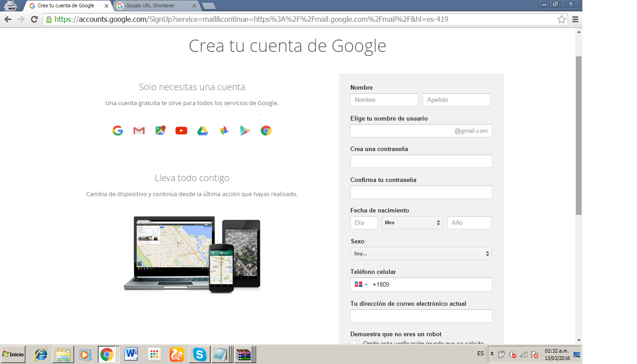Click the Inicio start button
The width and height of the screenshot is (637, 364).
12,354
